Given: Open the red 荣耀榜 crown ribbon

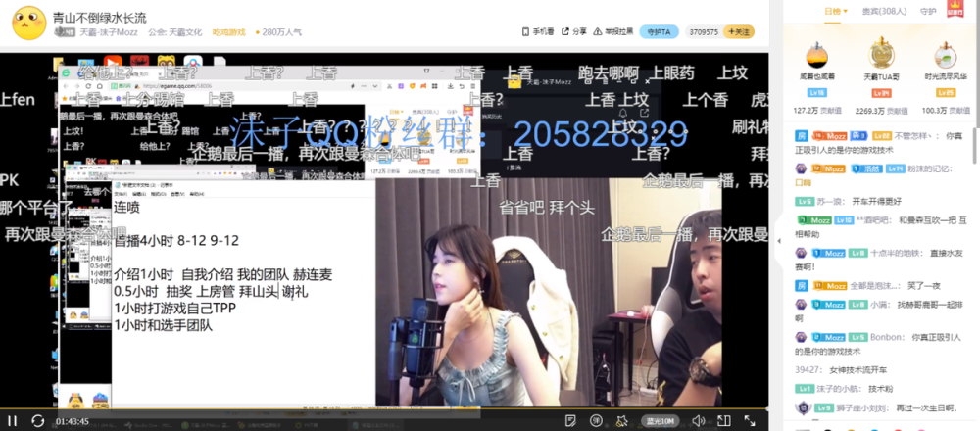Looking at the screenshot, I should [x=955, y=9].
